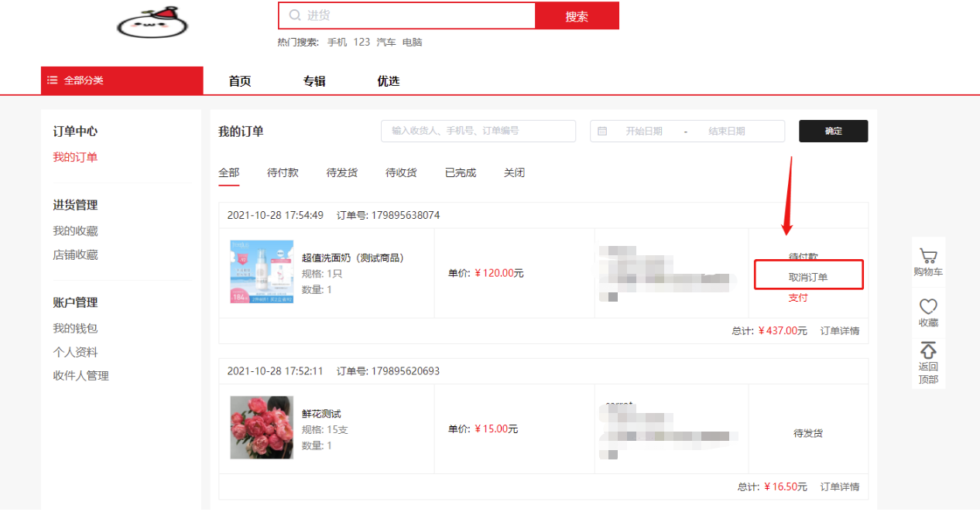
Task: Click the magnifier icon in search bar
Action: pos(294,15)
